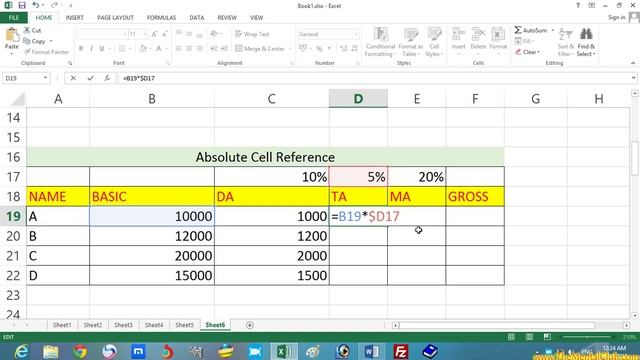This screenshot has width=640, height=360.
Task: Select column D header
Action: tap(358, 99)
